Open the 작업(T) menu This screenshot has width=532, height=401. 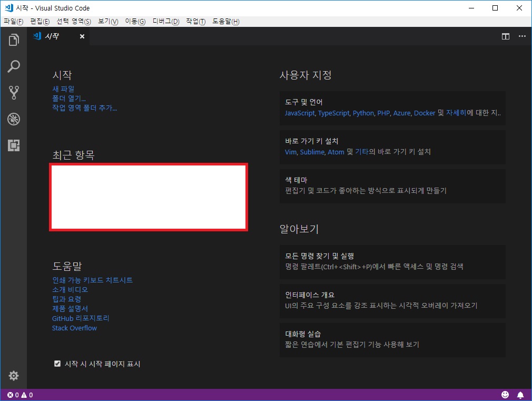point(196,22)
